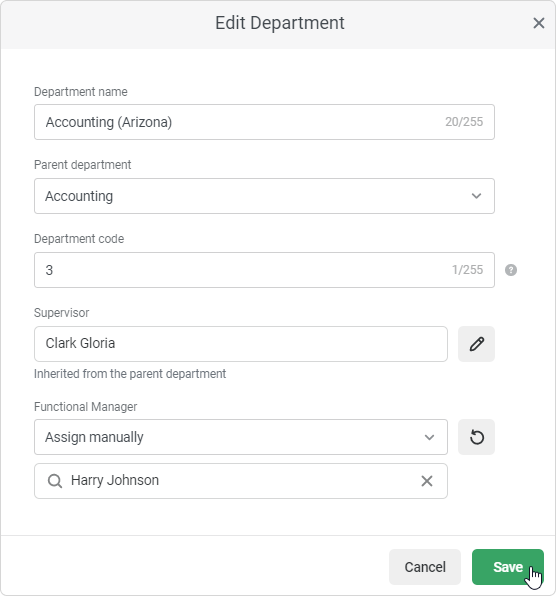Viewport: 556px width, 596px height.
Task: Cancel editing the department
Action: point(425,567)
